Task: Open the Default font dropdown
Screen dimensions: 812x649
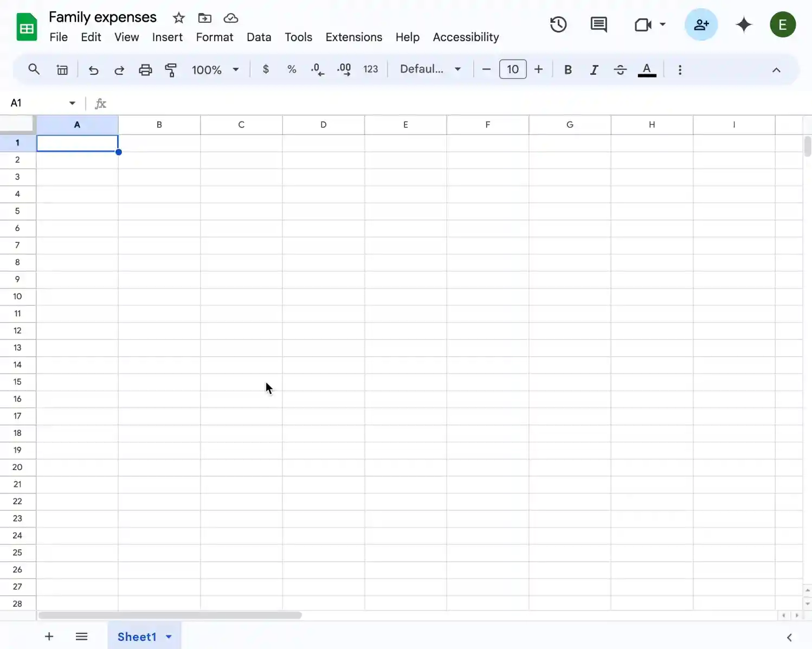Action: pyautogui.click(x=430, y=69)
